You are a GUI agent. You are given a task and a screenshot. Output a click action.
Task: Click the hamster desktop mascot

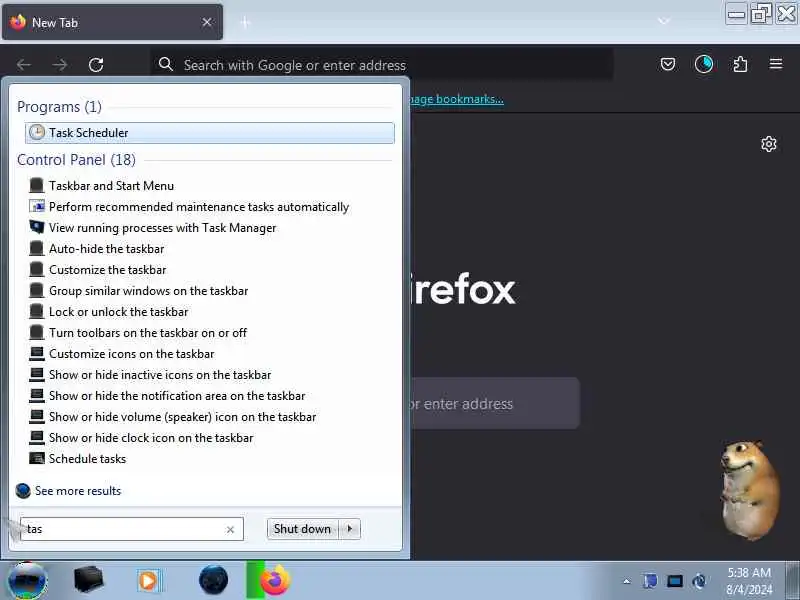pos(749,490)
